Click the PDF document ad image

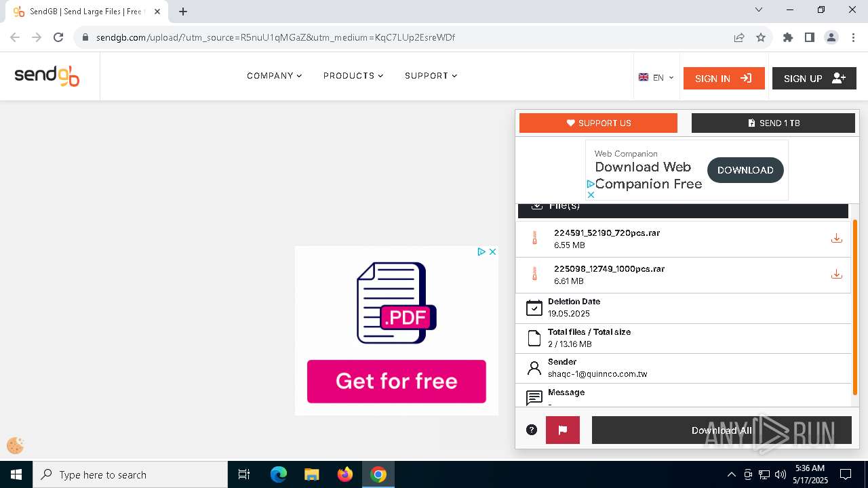tap(397, 303)
